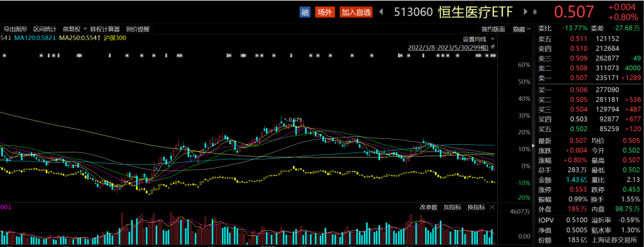
Task: Select the 卖五 0.511 order row
Action: pyautogui.click(x=590, y=39)
